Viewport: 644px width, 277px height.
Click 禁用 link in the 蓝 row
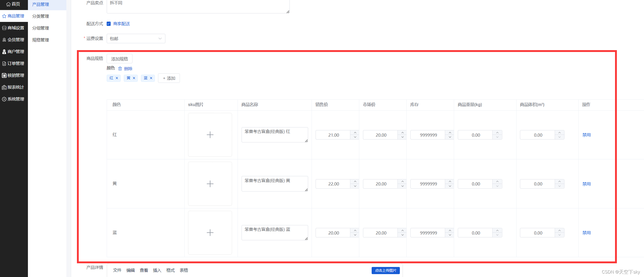click(x=587, y=233)
